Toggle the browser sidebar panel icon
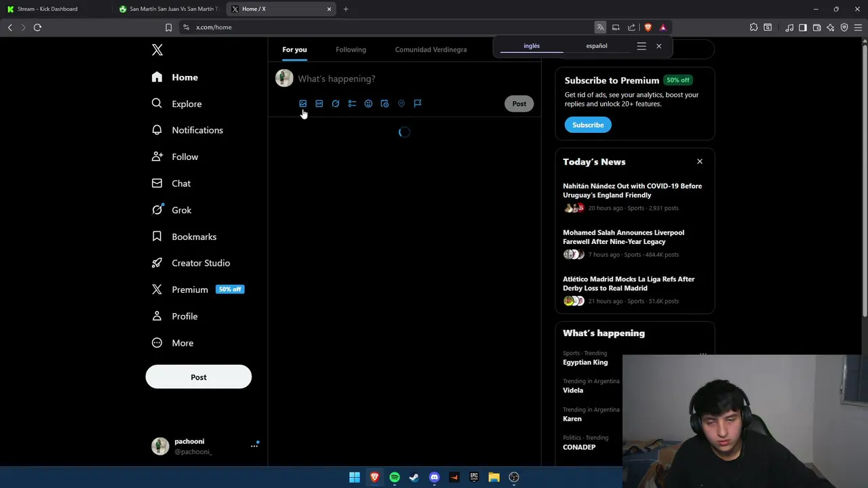This screenshot has width=868, height=488. tap(803, 27)
